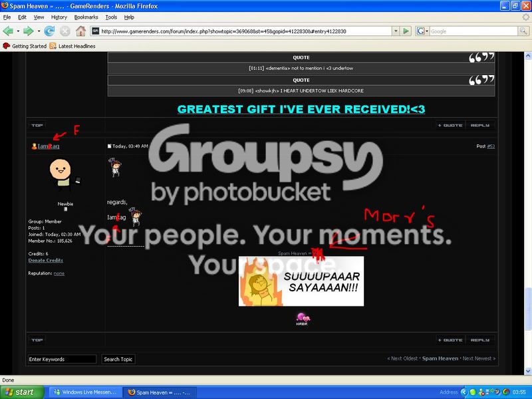Reload the page with the Refresh icon
Image resolution: width=532 pixels, height=399 pixels.
(49, 31)
